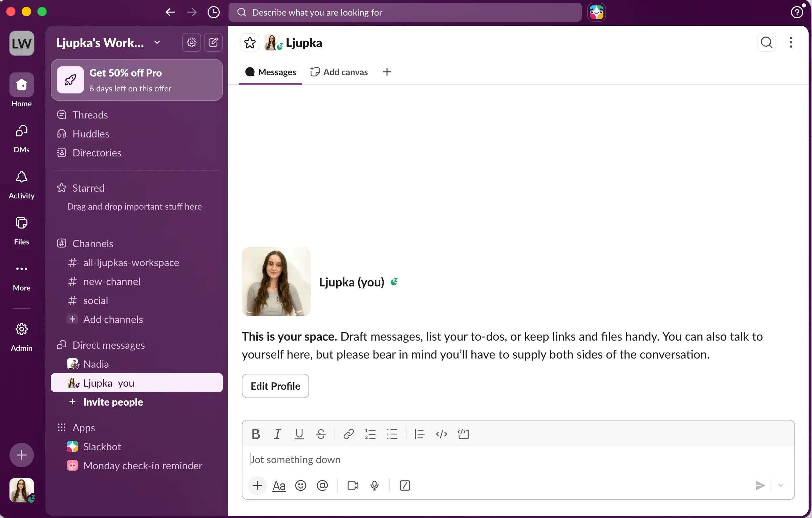Compose a new message with pencil icon

pos(213,42)
